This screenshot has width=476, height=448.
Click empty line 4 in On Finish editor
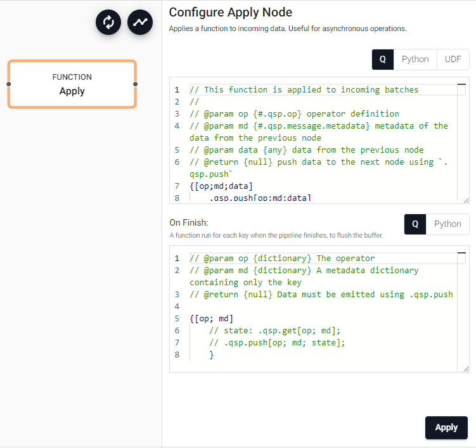(x=323, y=307)
